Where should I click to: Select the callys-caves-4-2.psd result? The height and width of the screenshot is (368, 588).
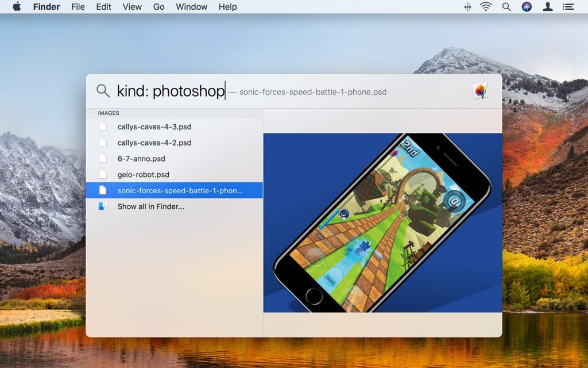154,143
